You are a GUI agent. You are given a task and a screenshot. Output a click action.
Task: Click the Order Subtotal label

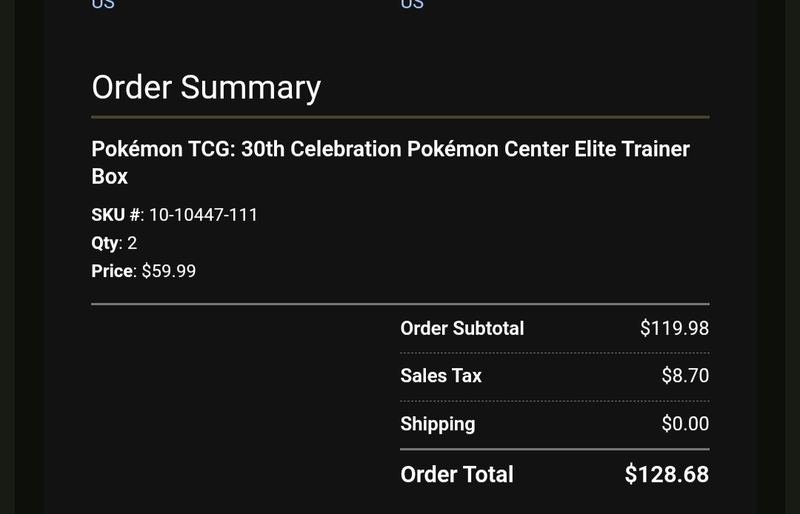[462, 328]
